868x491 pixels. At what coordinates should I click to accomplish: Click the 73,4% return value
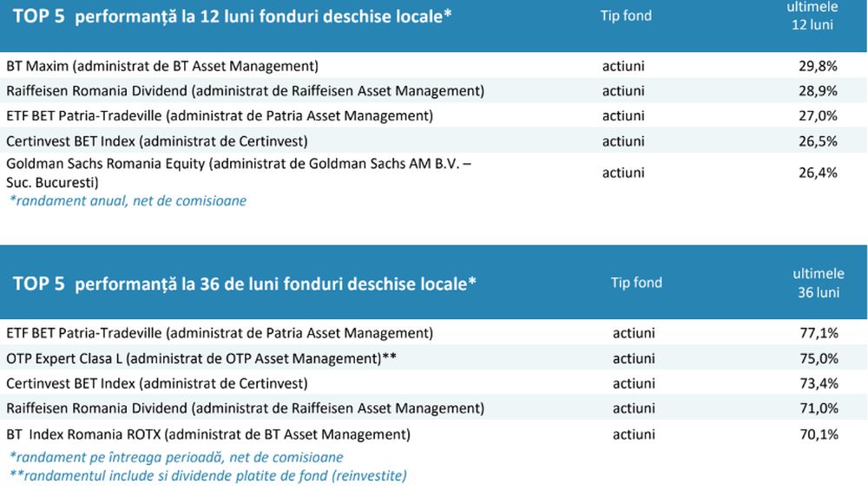(819, 383)
